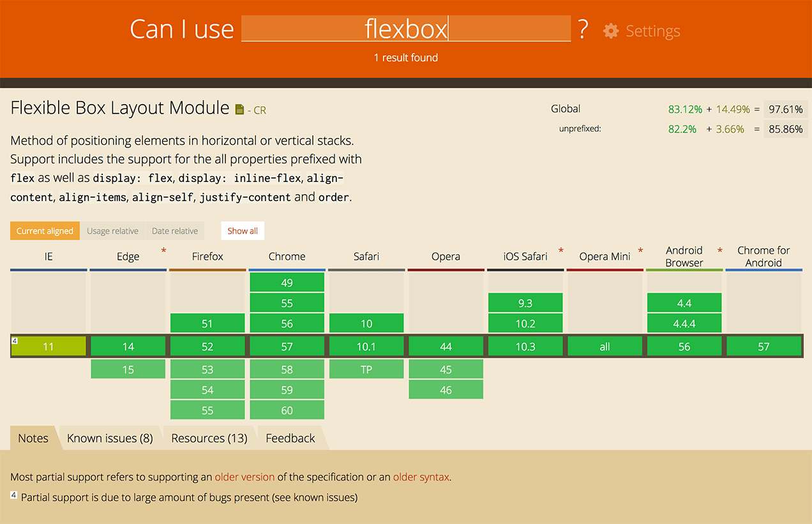This screenshot has height=524, width=812.
Task: Open the Notes tab
Action: click(33, 438)
